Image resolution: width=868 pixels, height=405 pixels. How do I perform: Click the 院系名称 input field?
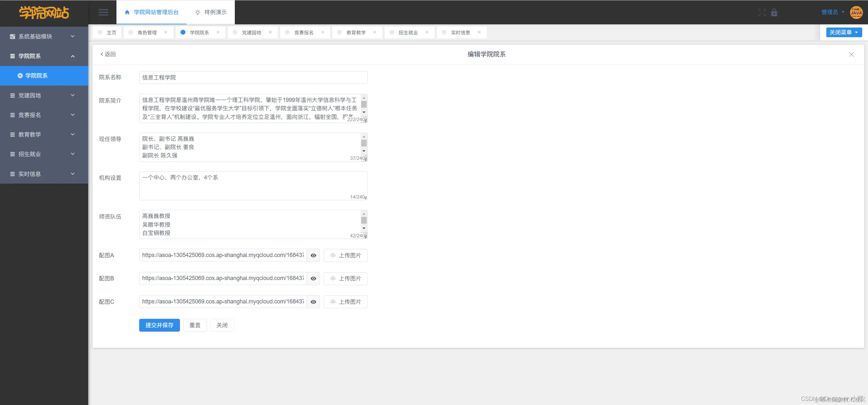point(253,78)
